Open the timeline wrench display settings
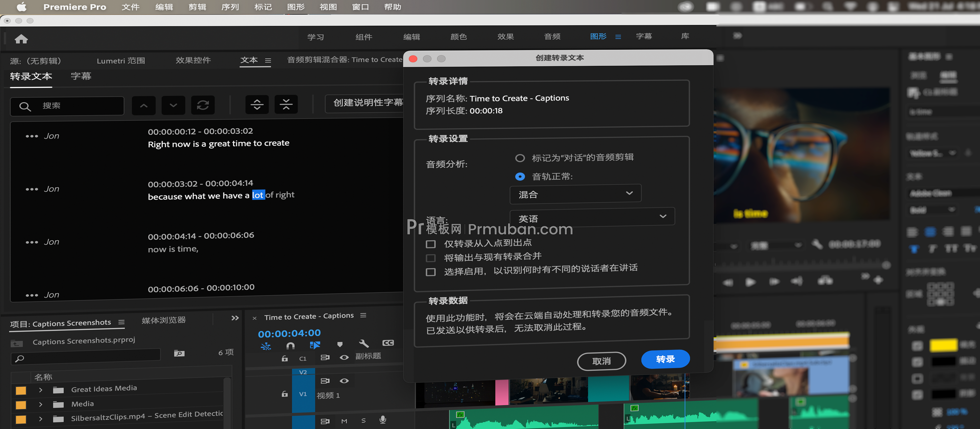 [364, 344]
